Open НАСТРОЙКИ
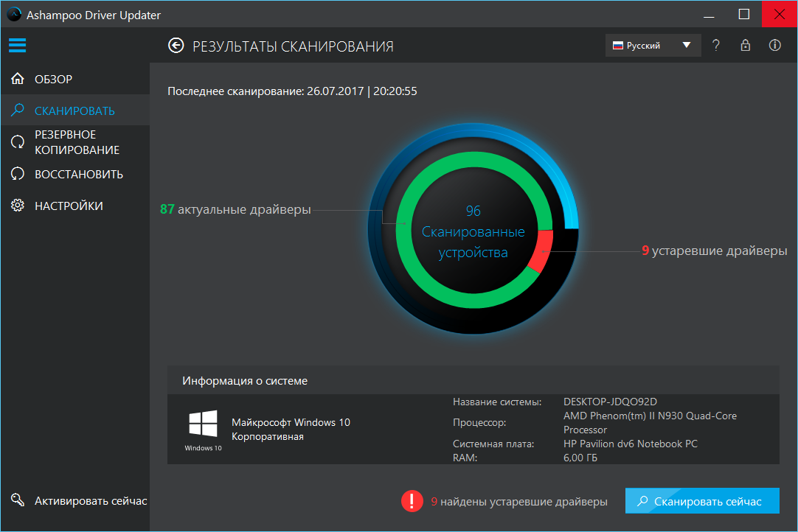 pos(75,206)
